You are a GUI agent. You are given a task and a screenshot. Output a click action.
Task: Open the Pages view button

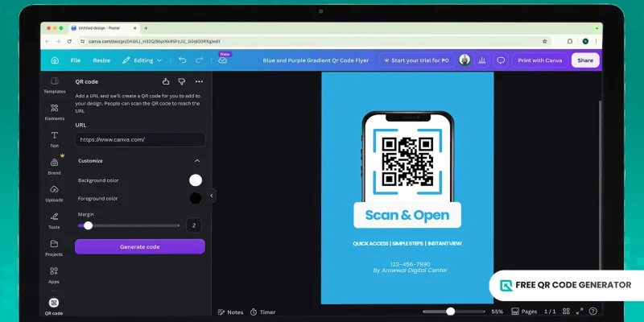524,312
